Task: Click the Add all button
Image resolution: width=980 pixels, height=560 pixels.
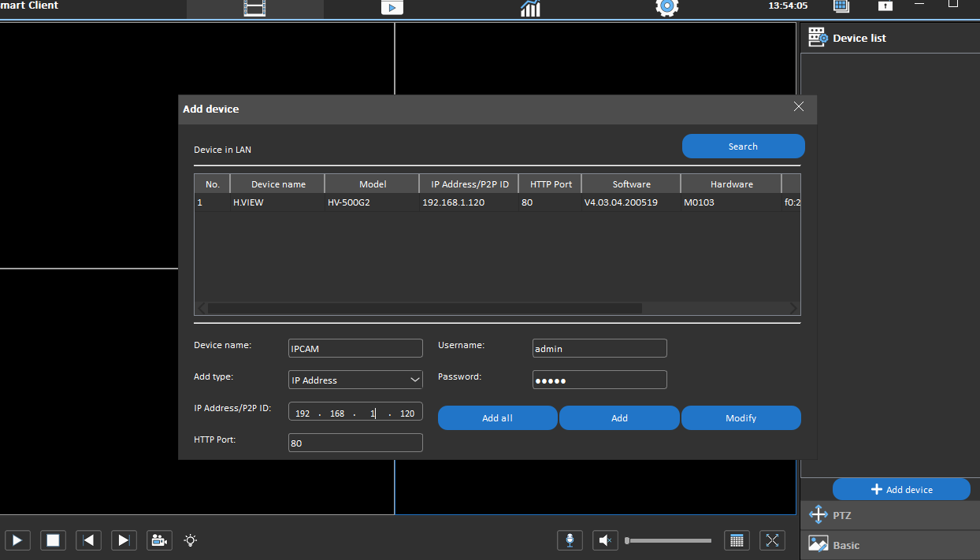Action: 497,418
